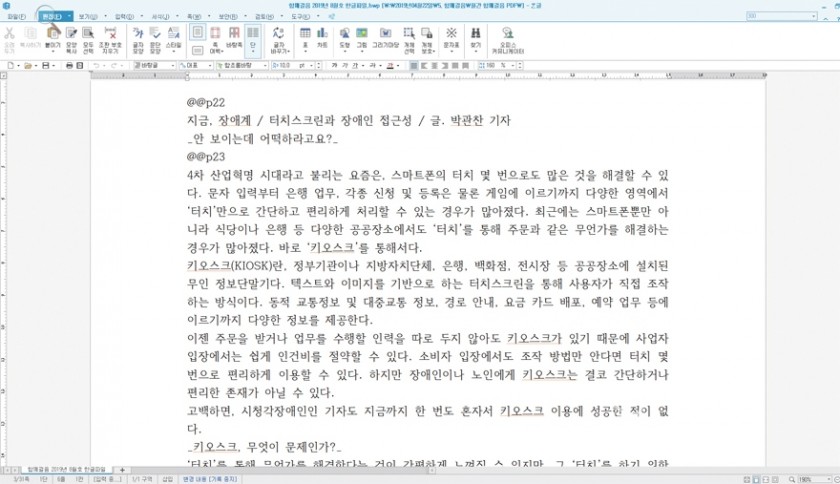Image resolution: width=840 pixels, height=484 pixels.
Task: Open the 파일 (File) menu
Action: (x=13, y=17)
